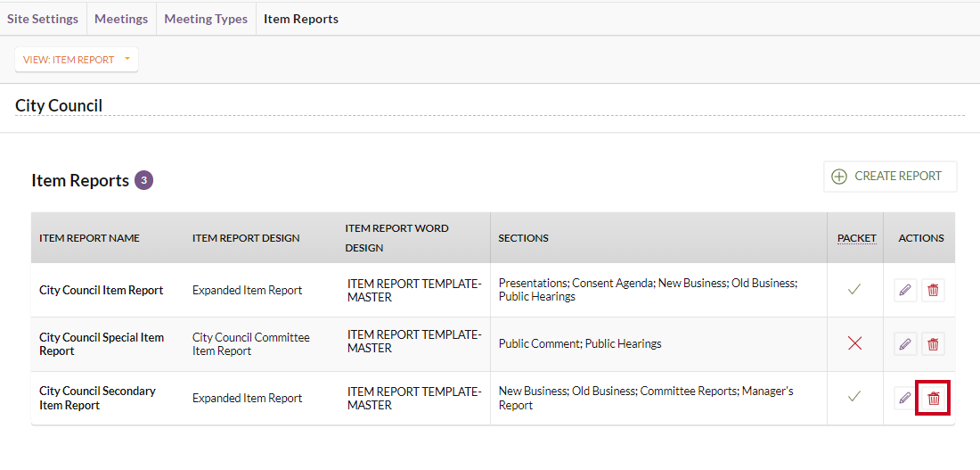
Task: Switch to the Meetings tab
Action: pos(121,19)
